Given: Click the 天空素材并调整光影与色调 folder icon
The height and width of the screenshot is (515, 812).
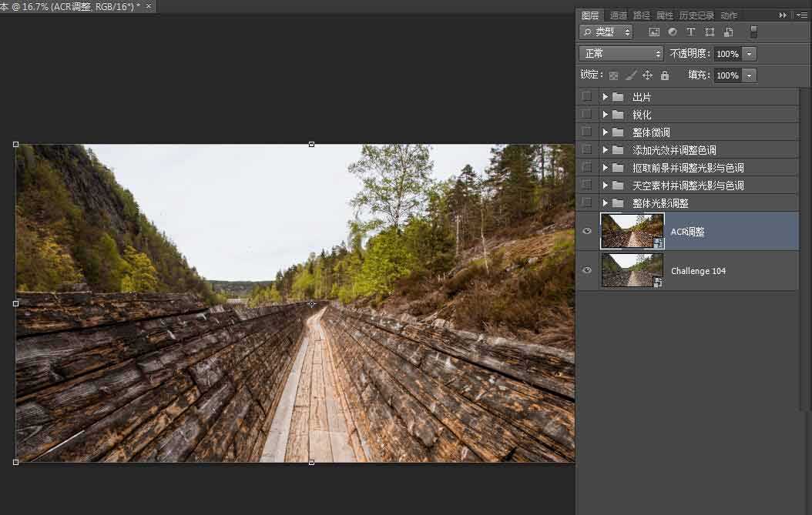Looking at the screenshot, I should coord(618,185).
